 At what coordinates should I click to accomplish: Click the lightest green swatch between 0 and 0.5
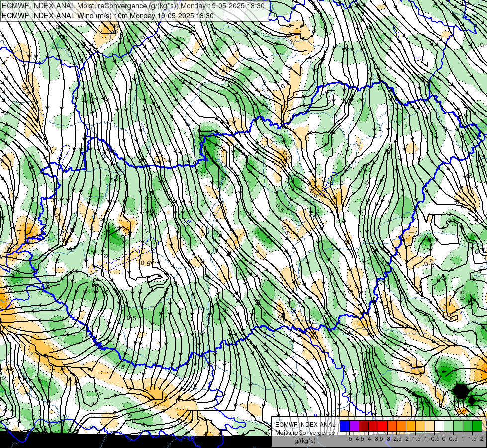tap(449, 426)
